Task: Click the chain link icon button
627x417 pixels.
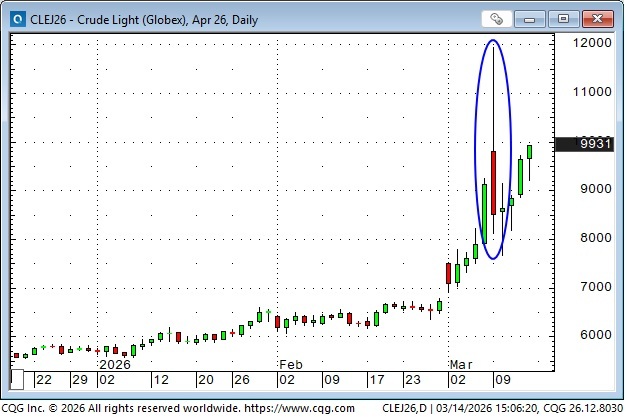Action: [496, 18]
